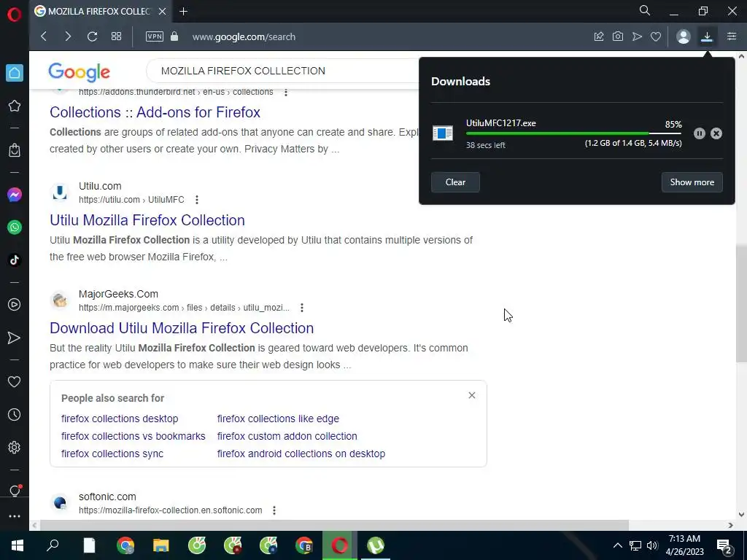Search firefox android collections on desktop
The width and height of the screenshot is (747, 560).
click(301, 454)
